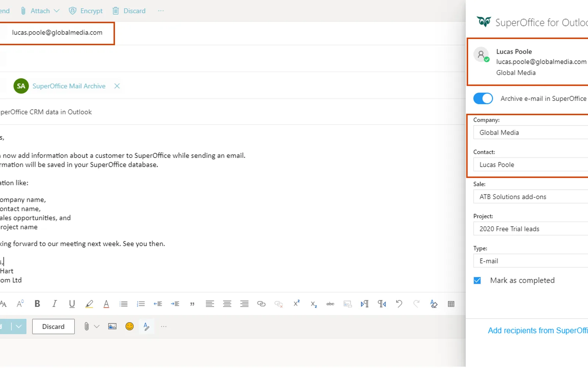
Task: Toggle Archive e-mail in SuperOffice switch
Action: click(483, 99)
